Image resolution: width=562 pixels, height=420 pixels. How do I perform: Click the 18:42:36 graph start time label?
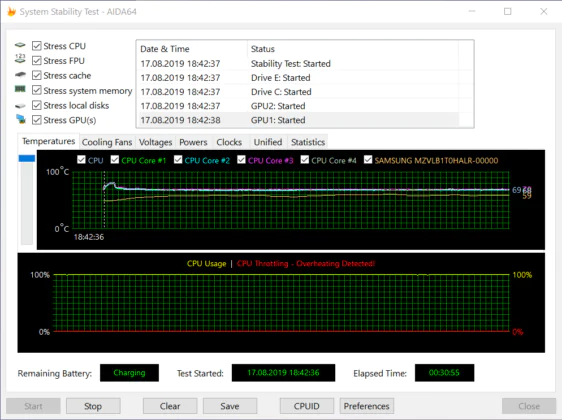pyautogui.click(x=89, y=237)
